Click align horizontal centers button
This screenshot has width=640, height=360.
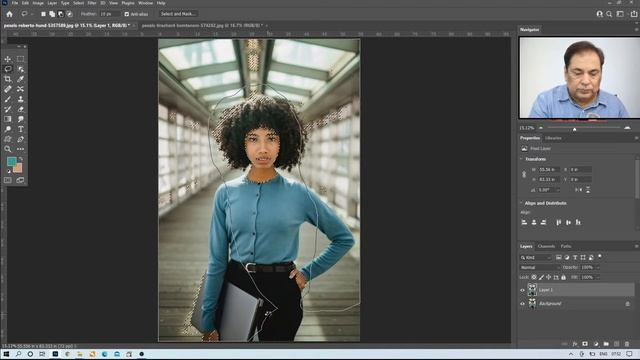tap(534, 222)
